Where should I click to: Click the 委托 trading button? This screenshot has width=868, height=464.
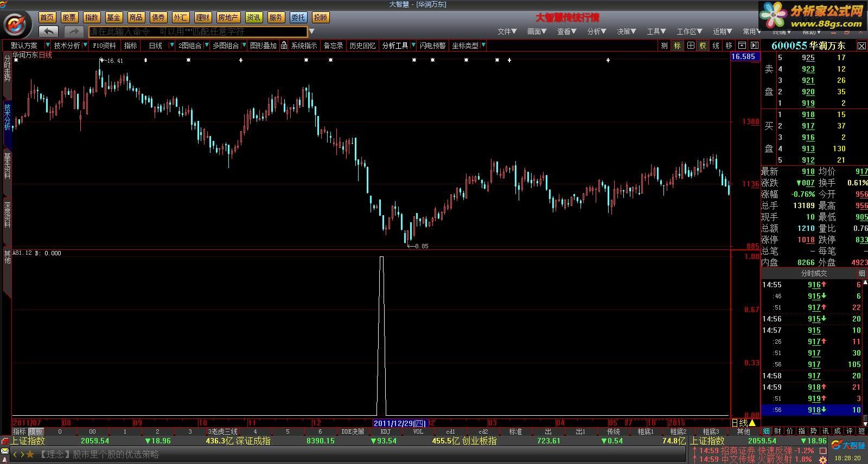click(x=298, y=17)
